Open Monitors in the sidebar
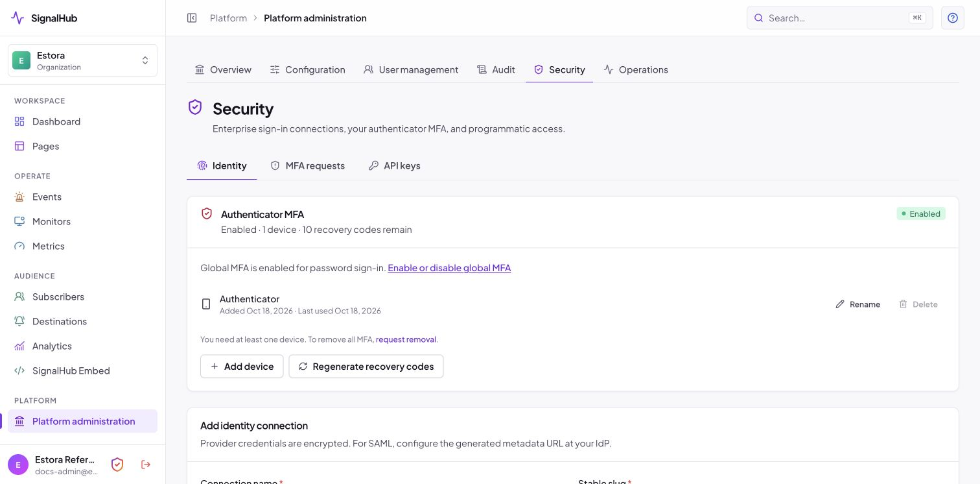The image size is (980, 484). (x=82, y=221)
